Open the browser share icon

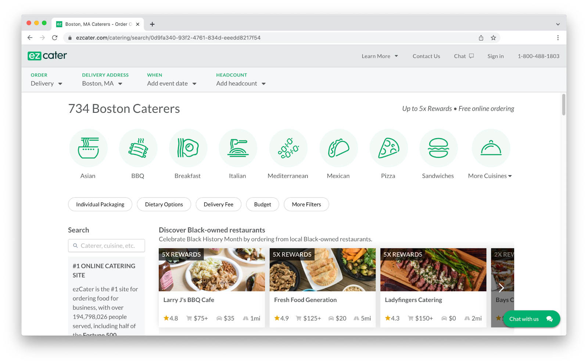(481, 38)
